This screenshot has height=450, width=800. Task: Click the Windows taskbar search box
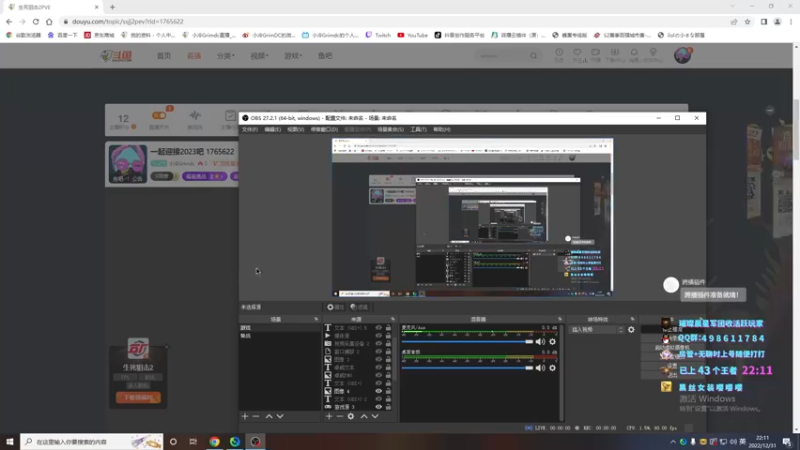coord(92,442)
